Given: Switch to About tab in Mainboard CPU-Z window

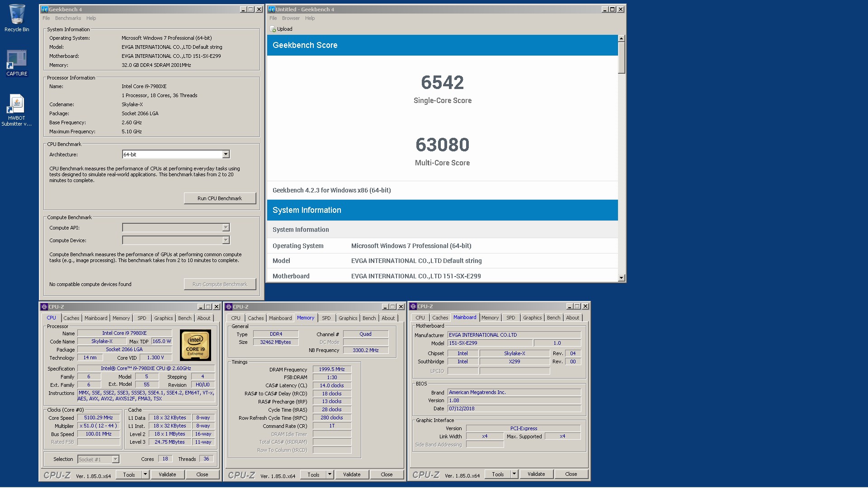Looking at the screenshot, I should tap(572, 318).
